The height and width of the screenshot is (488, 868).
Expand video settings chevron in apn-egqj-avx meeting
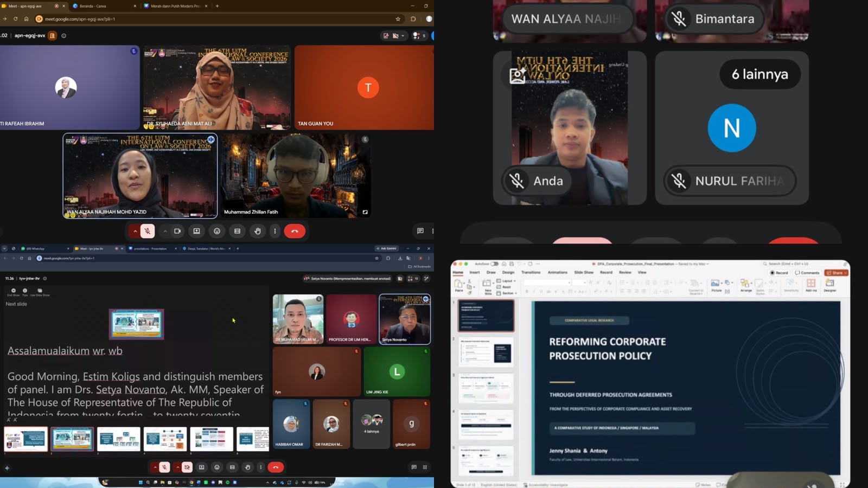point(165,231)
